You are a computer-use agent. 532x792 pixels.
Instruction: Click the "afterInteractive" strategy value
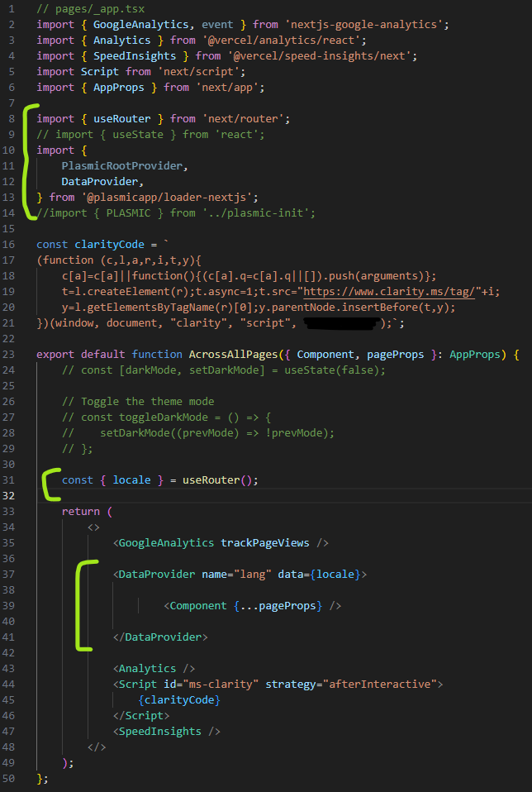(381, 684)
